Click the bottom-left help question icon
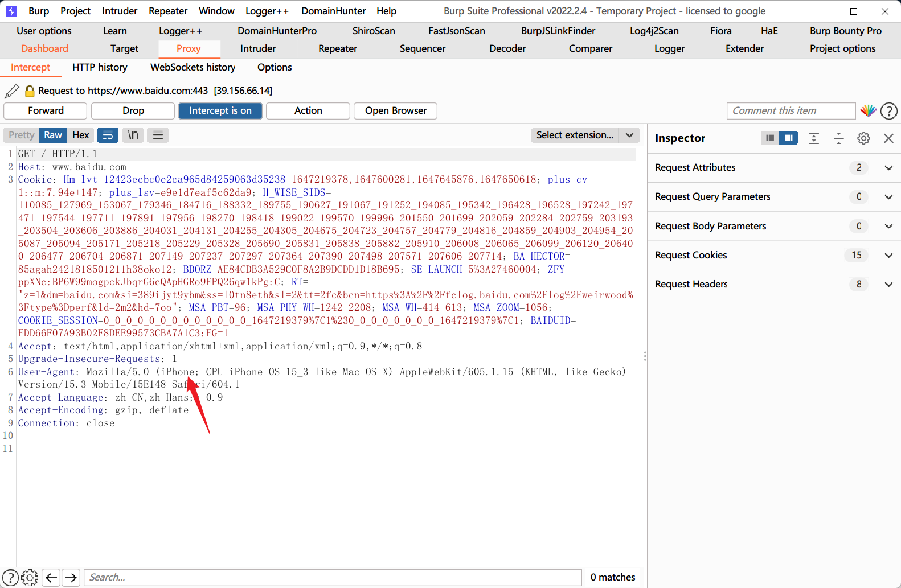 coord(10,577)
